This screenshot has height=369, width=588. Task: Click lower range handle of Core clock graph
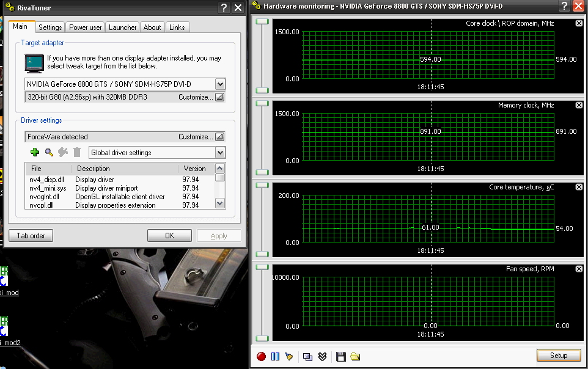(x=262, y=90)
